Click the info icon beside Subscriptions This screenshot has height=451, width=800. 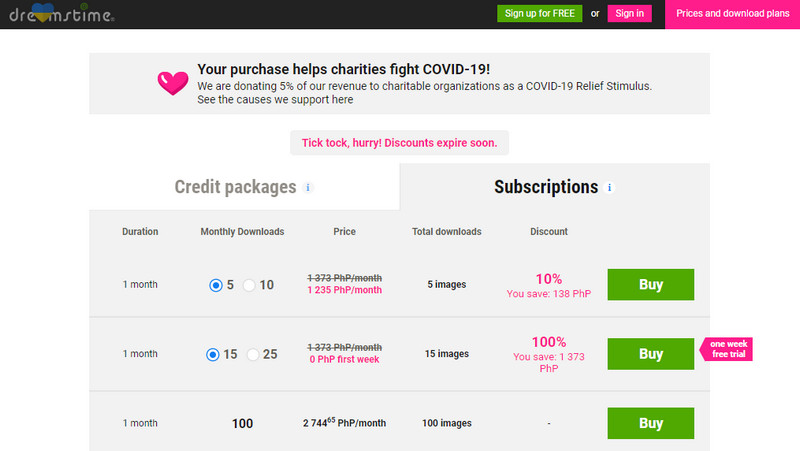click(x=610, y=187)
